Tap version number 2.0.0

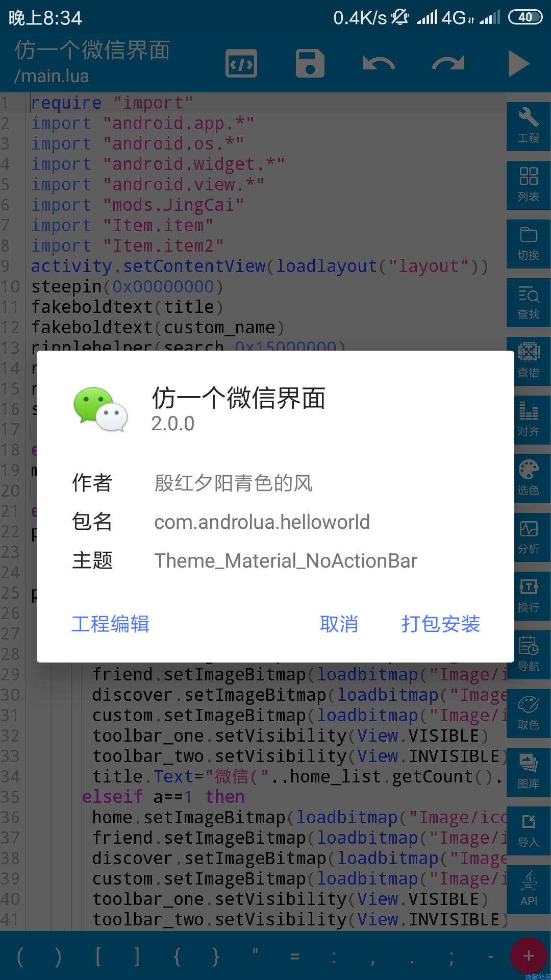tap(173, 424)
